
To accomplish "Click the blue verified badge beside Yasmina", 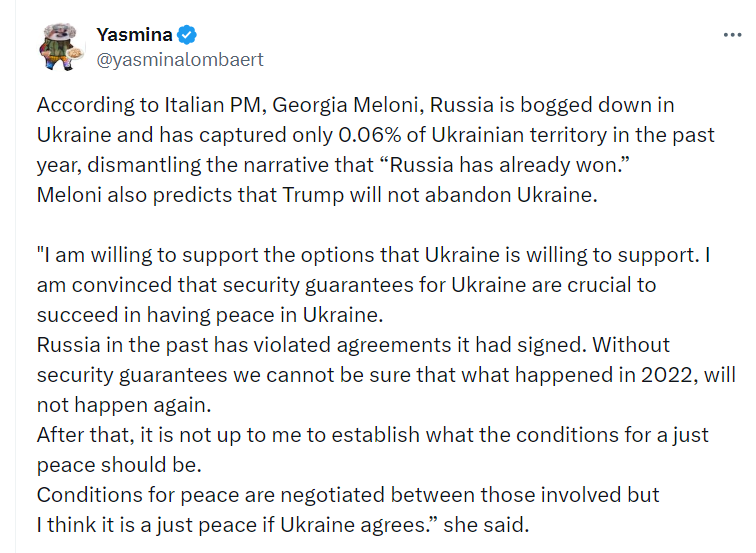I will tap(187, 35).
